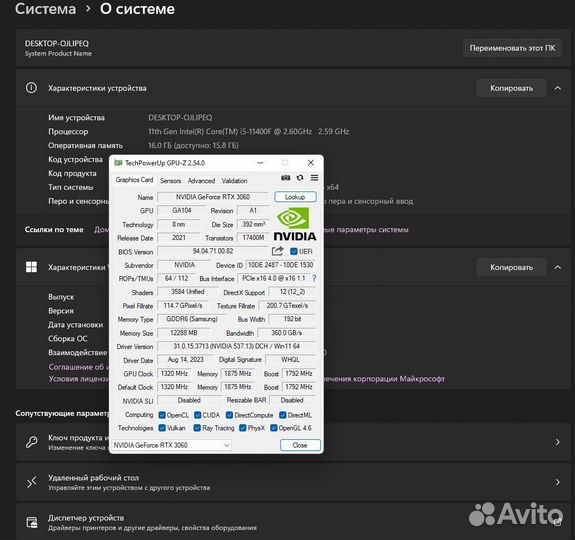Click the Driver Version field
Viewport: 575px width, 540px height.
[x=237, y=346]
